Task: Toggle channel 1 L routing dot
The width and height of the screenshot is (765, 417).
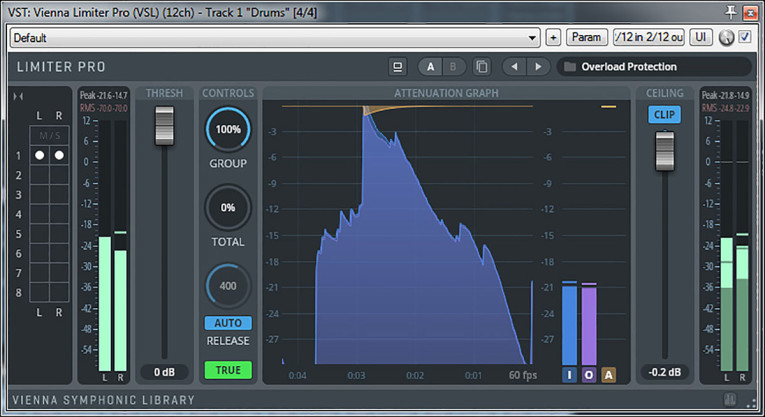Action: point(40,155)
